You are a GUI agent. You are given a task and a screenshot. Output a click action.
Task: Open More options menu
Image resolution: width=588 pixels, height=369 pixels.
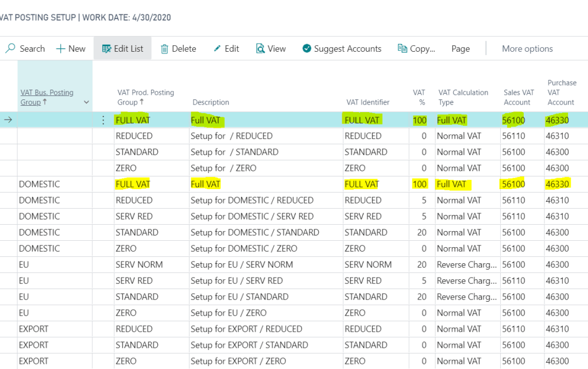(527, 49)
